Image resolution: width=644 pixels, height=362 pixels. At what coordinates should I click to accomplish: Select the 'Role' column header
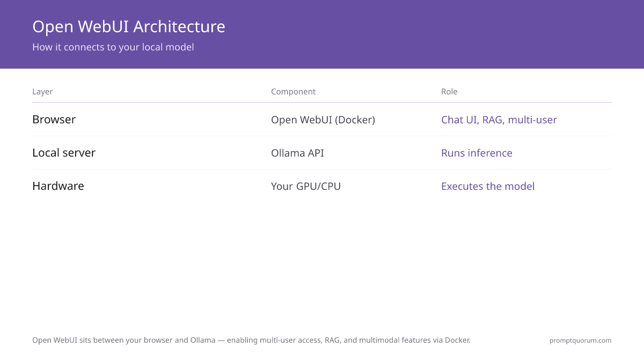click(x=449, y=92)
